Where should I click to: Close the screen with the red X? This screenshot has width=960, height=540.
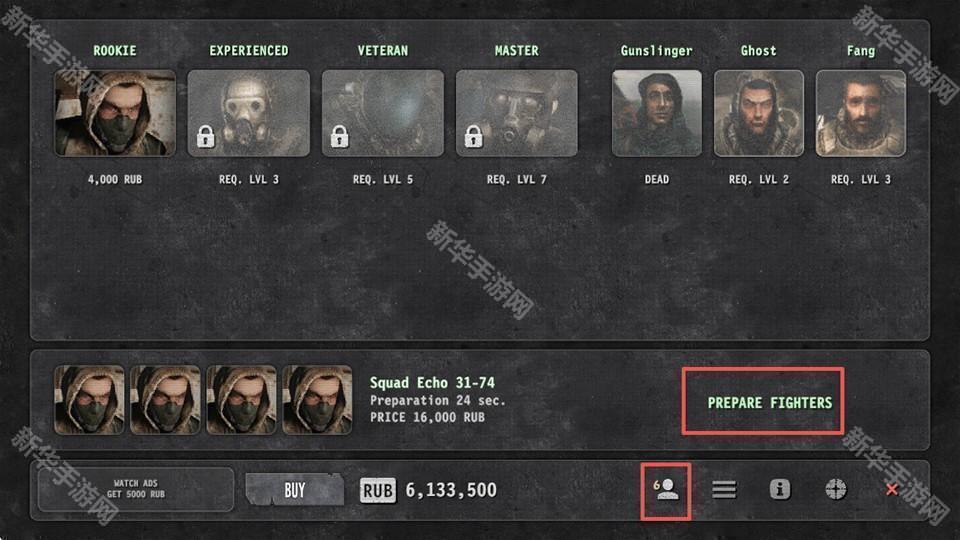891,490
